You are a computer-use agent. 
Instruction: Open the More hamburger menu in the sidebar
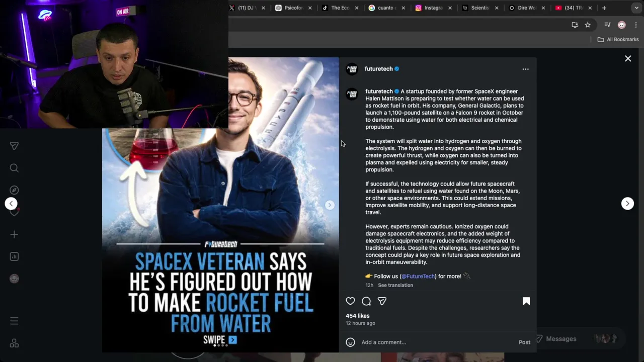click(x=14, y=321)
